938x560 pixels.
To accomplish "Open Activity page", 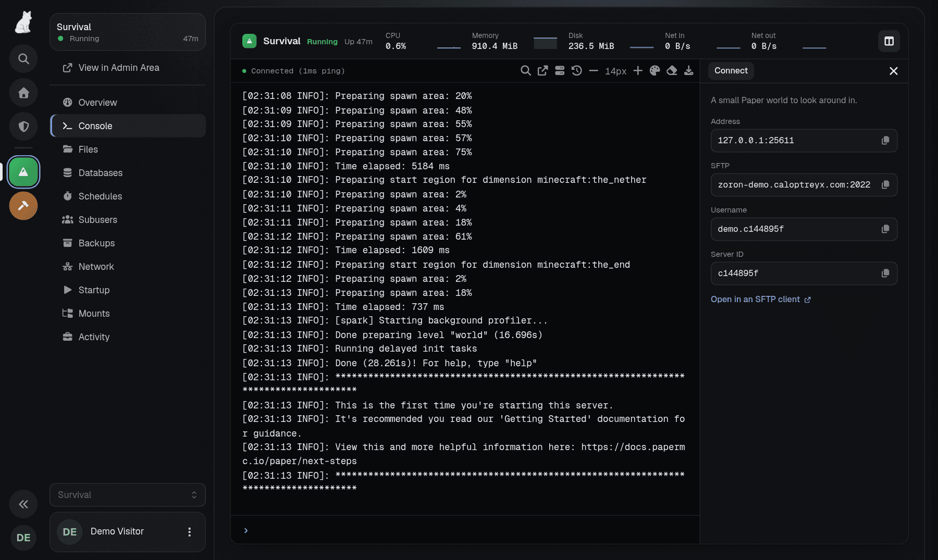I will coord(128,337).
